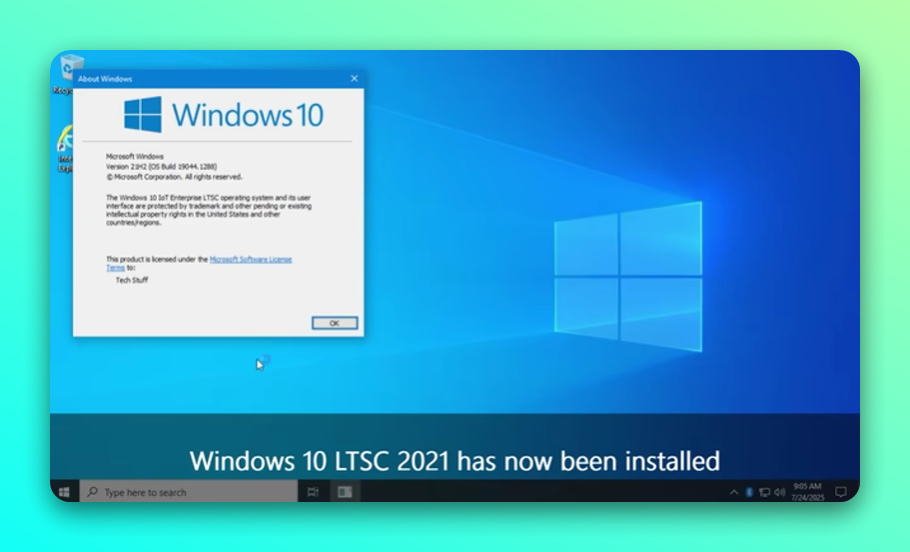
Task: Open the Action Center notifications icon
Action: [x=841, y=492]
